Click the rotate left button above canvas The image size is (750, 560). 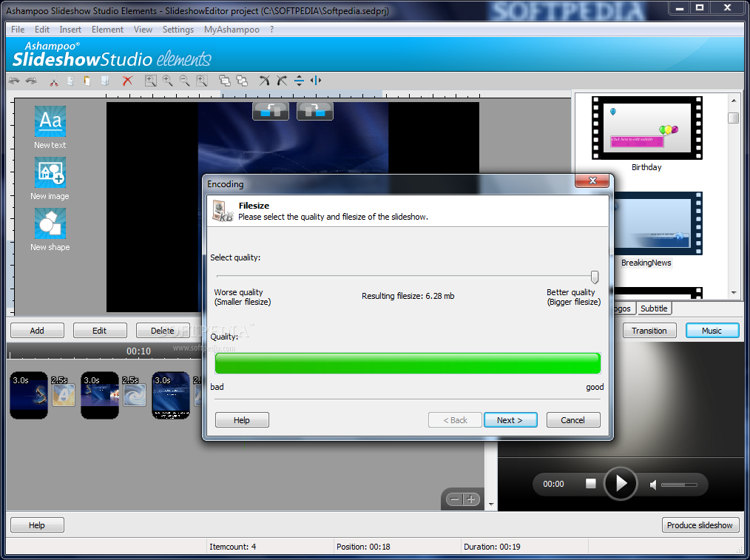(x=271, y=111)
